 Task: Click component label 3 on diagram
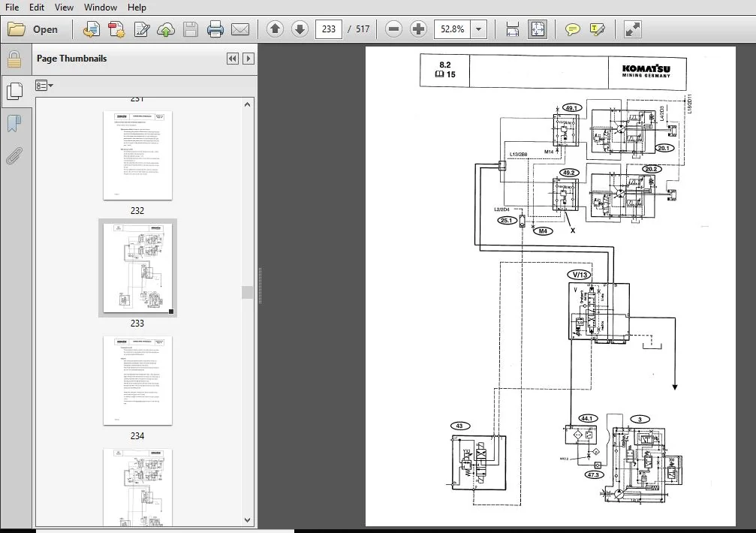pyautogui.click(x=640, y=419)
